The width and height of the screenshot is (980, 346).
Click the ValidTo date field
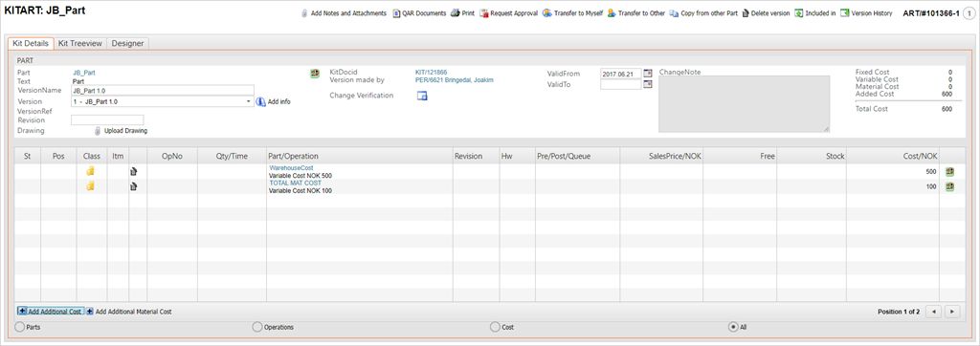coord(620,84)
